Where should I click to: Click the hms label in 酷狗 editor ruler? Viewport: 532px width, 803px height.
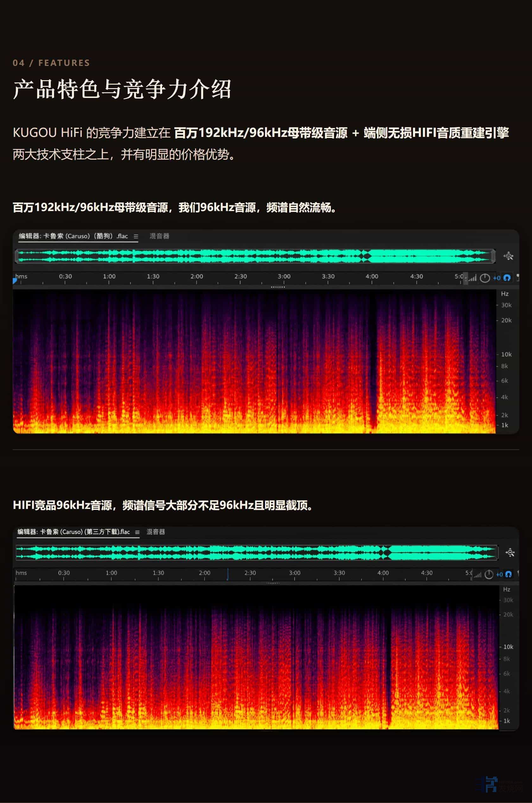coord(21,276)
